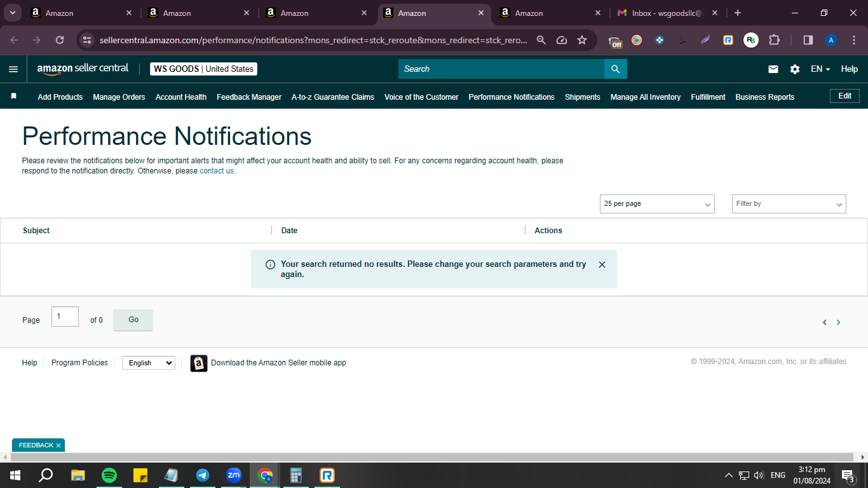Screen dimensions: 868x488
Task: Open a new browser tab
Action: point(737,13)
